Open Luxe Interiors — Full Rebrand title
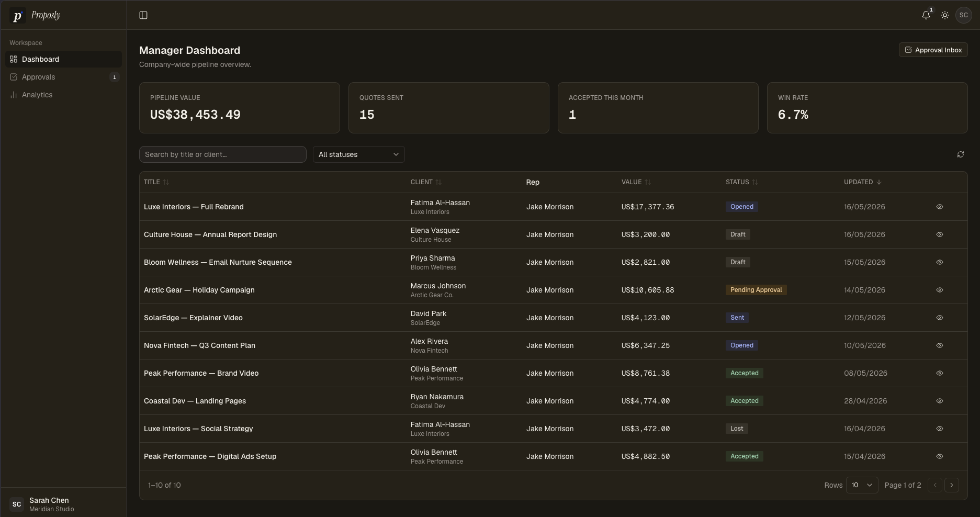 click(194, 207)
